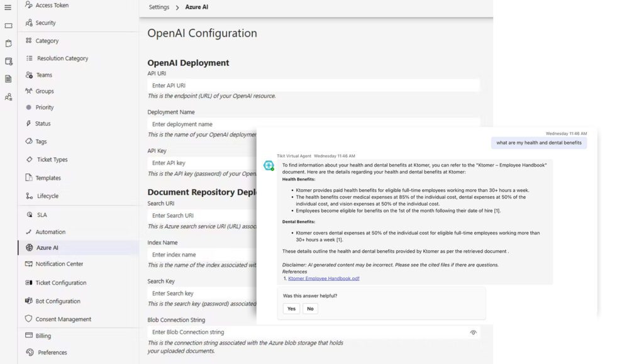The image size is (644, 364).
Task: Open Ticket Types from the sidebar
Action: tap(28, 159)
